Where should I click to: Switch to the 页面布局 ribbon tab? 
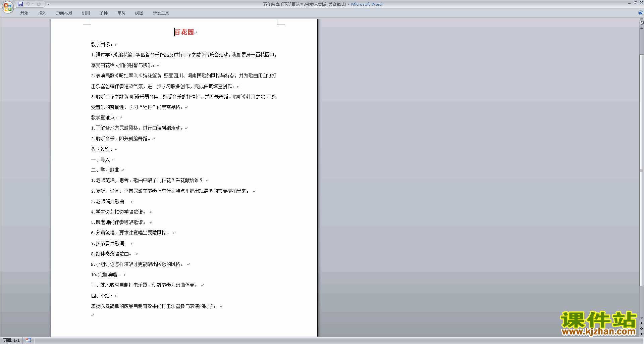[x=64, y=13]
